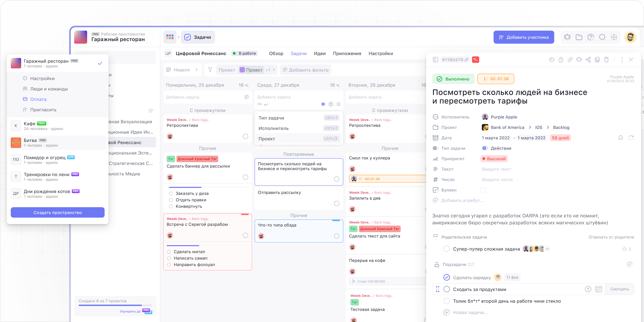Click the funnel filter icon
Image resolution: width=644 pixels, height=322 pixels.
(210, 70)
